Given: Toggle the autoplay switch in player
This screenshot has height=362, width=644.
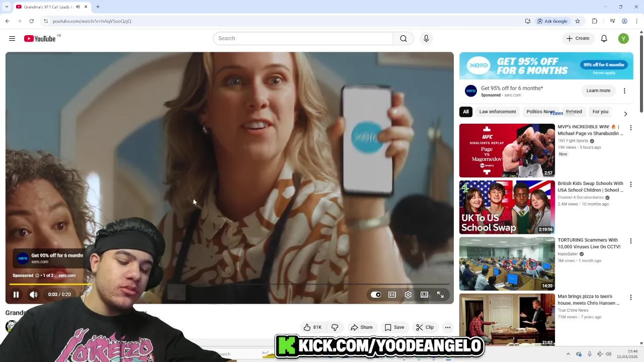Looking at the screenshot, I should click(376, 295).
